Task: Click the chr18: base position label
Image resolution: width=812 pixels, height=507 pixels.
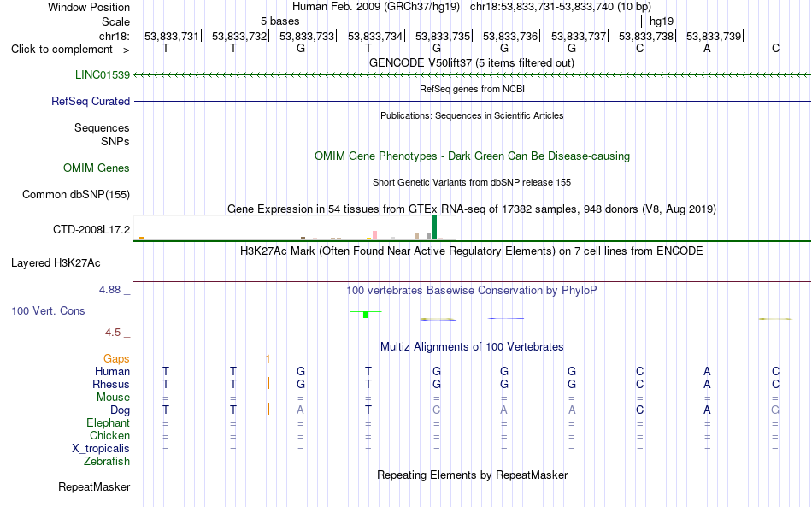Action: (114, 36)
